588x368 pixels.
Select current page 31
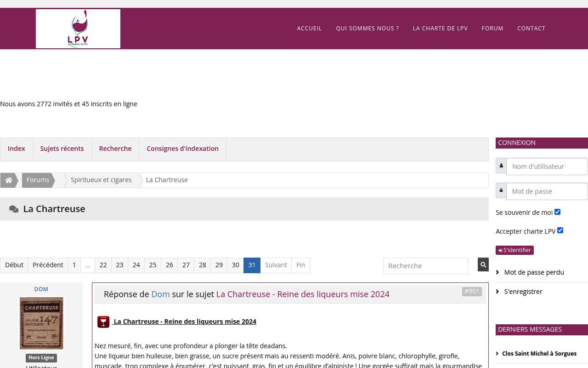[x=252, y=265]
